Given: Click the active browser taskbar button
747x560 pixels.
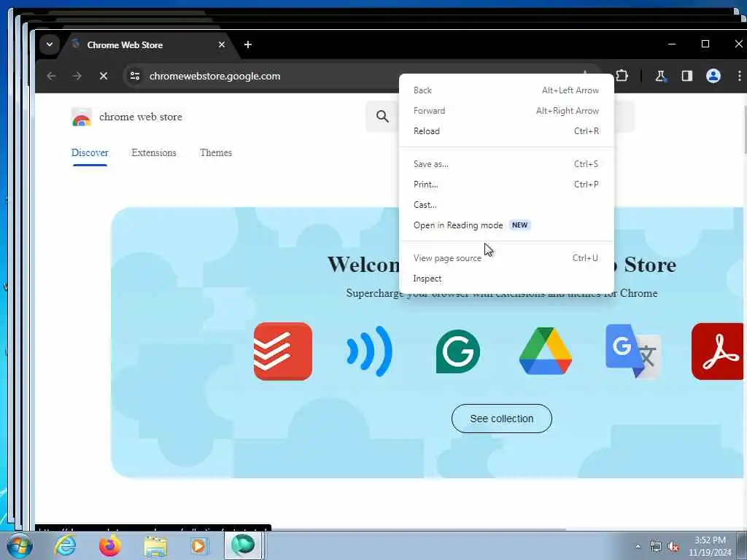Looking at the screenshot, I should (x=244, y=545).
